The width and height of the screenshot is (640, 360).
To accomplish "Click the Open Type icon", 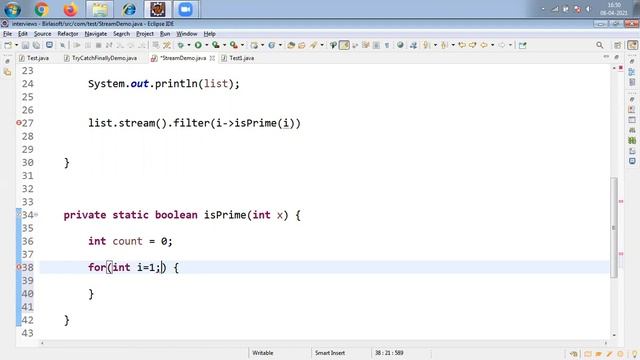I will (291, 45).
